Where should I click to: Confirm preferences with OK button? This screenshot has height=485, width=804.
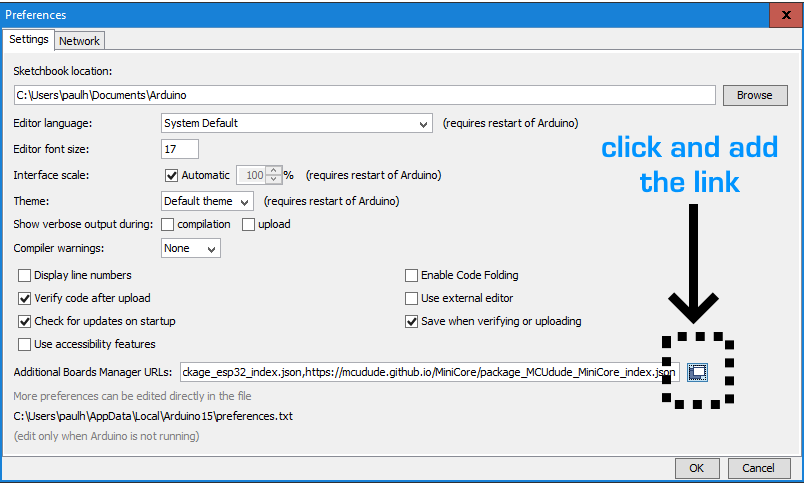[x=697, y=468]
